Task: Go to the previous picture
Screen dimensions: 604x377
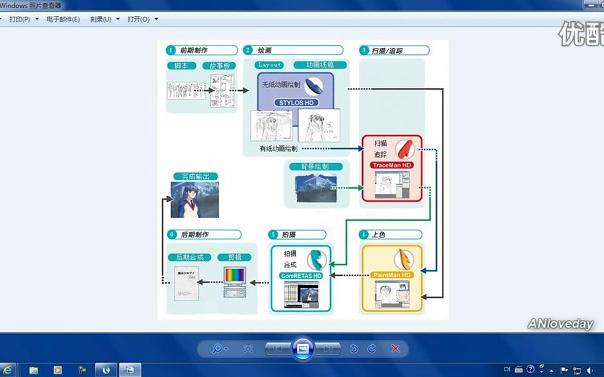Action: pos(277,349)
